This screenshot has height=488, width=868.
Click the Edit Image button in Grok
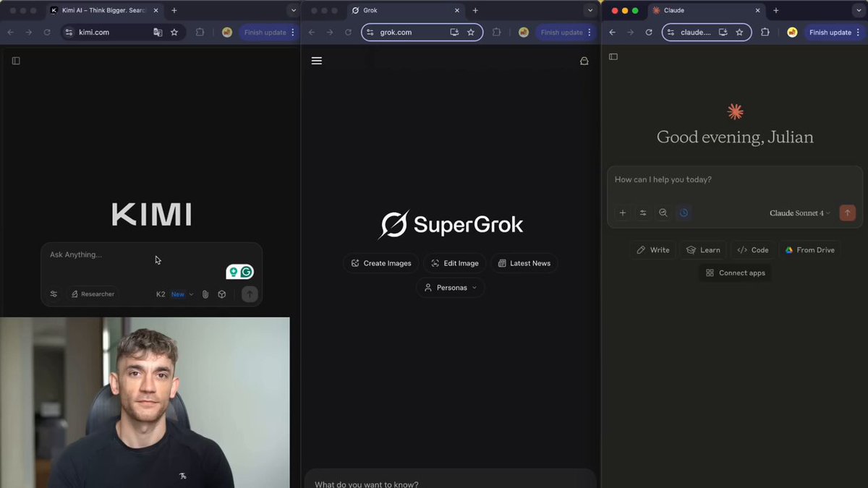click(x=454, y=263)
